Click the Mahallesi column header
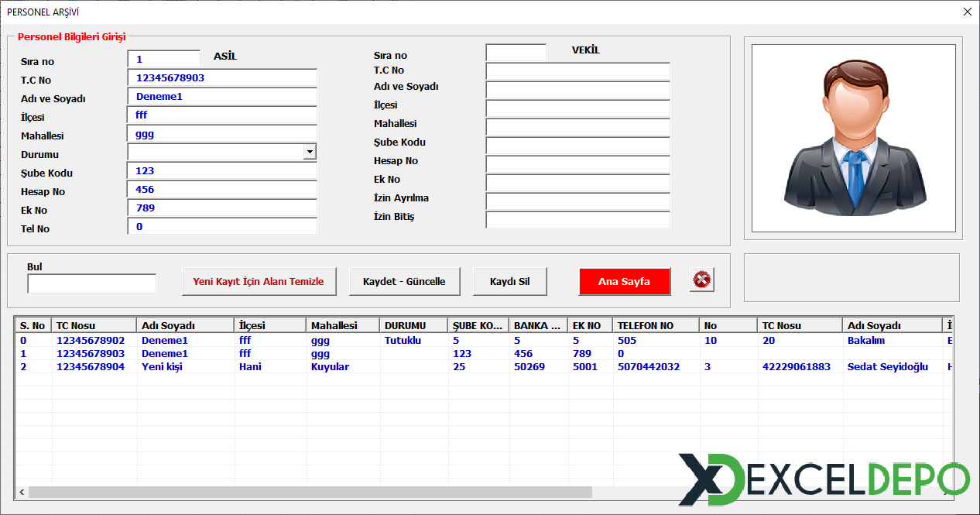 pyautogui.click(x=343, y=325)
